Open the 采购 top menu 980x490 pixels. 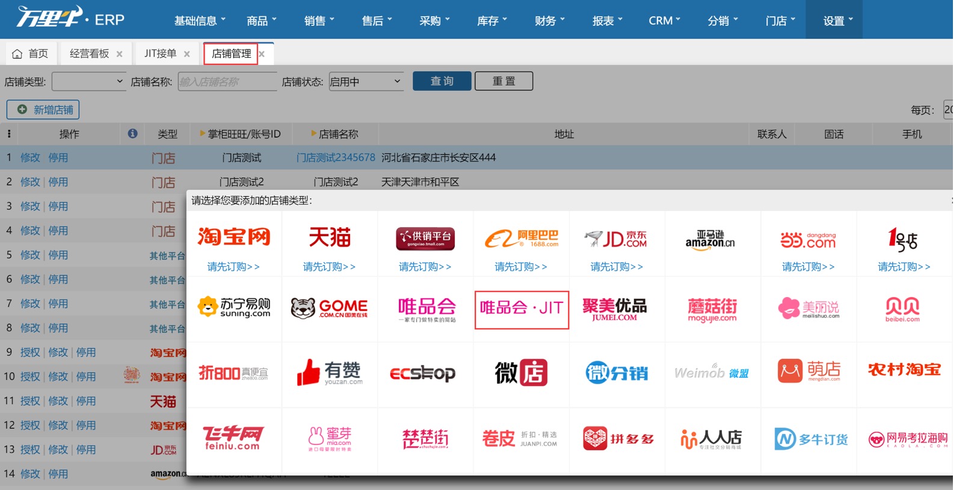point(434,20)
